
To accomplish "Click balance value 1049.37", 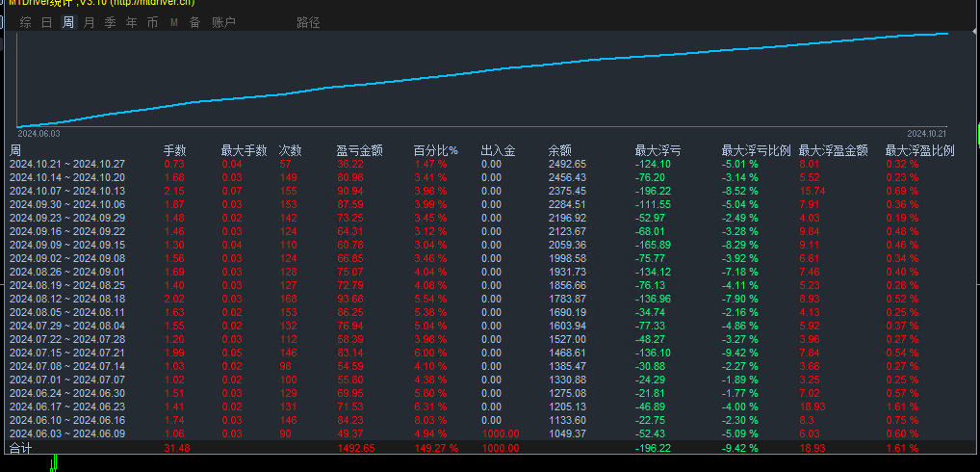I will pos(568,433).
